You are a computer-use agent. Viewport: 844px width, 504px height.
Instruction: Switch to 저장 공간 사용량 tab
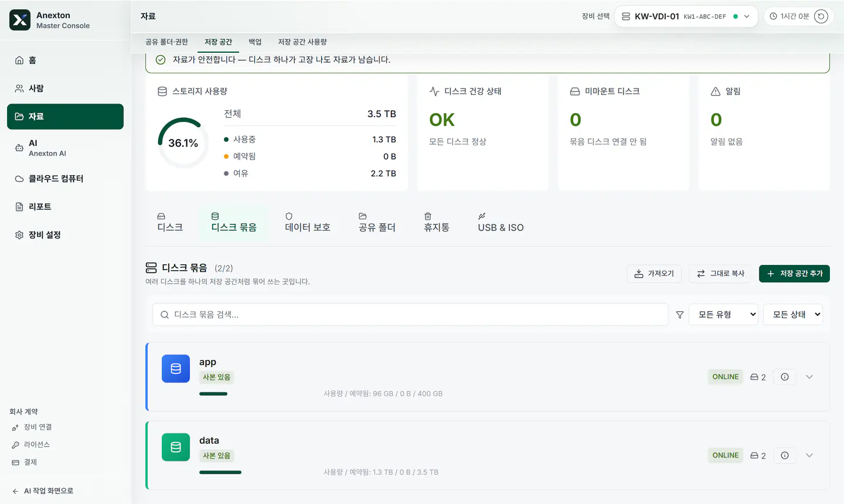(302, 42)
